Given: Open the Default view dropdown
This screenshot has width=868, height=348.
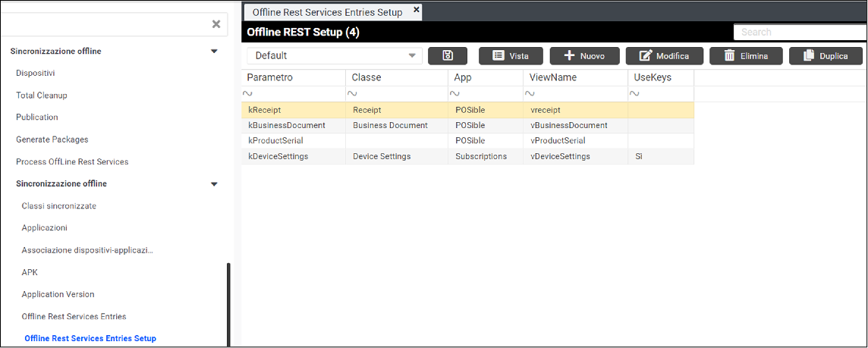Looking at the screenshot, I should click(x=334, y=55).
